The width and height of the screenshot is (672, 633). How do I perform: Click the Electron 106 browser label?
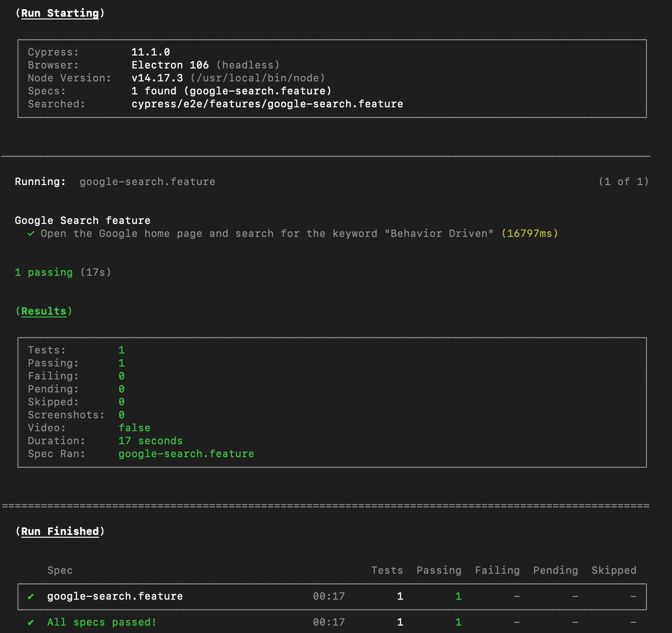[170, 65]
